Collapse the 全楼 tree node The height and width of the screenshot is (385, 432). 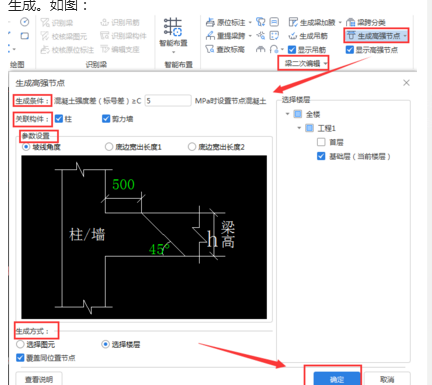tap(287, 114)
